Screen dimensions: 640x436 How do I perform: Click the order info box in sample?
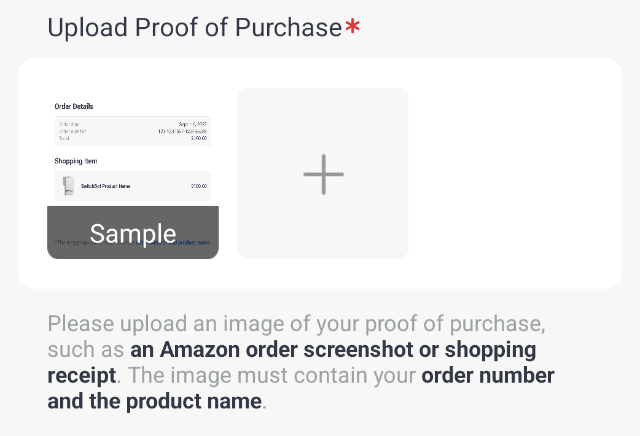point(133,131)
